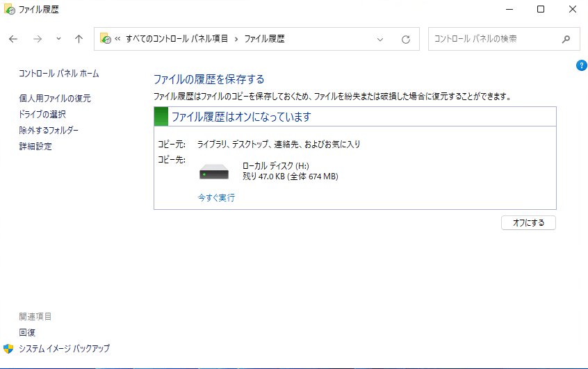Click the address bar folder icon
Image resolution: width=588 pixels, height=369 pixels.
106,39
